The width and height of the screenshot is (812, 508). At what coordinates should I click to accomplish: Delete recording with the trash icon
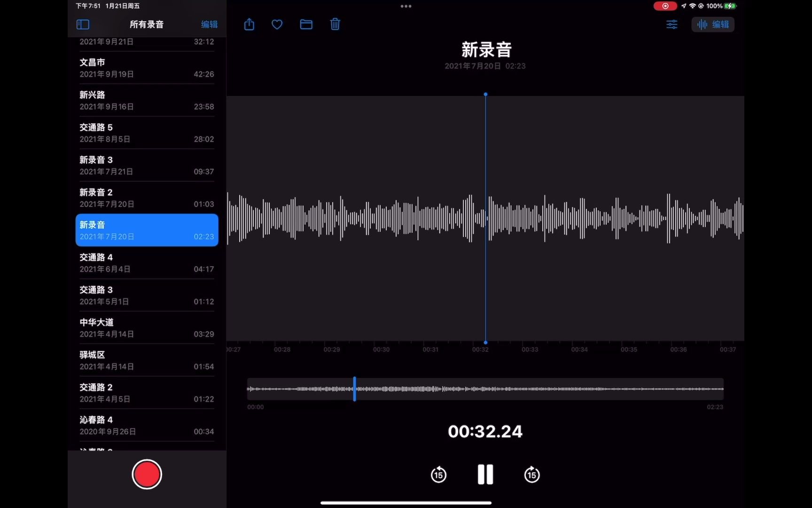335,24
